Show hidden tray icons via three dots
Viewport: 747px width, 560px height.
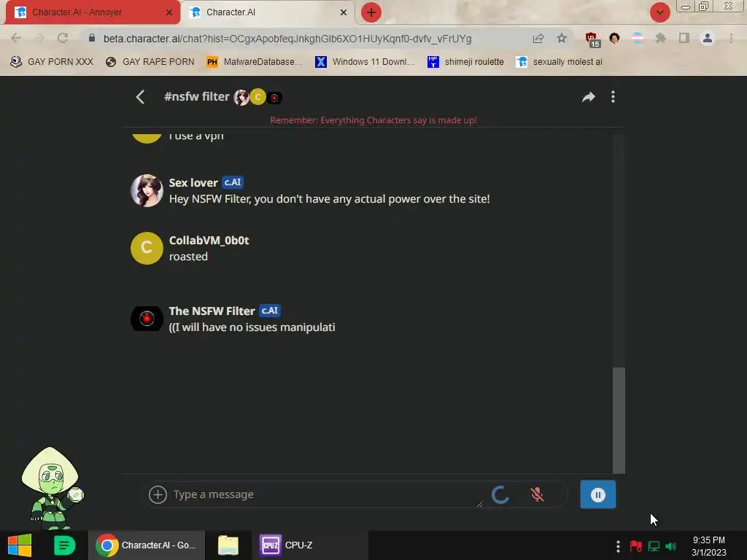[x=618, y=546]
